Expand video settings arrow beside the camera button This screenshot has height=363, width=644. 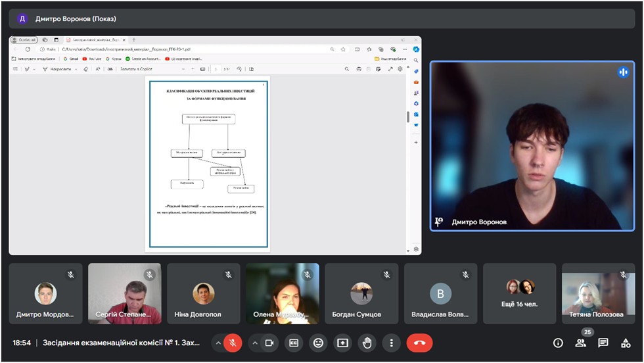pos(254,343)
